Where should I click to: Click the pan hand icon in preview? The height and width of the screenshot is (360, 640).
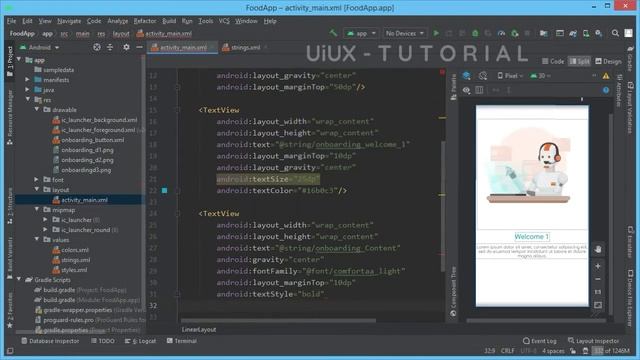598,249
